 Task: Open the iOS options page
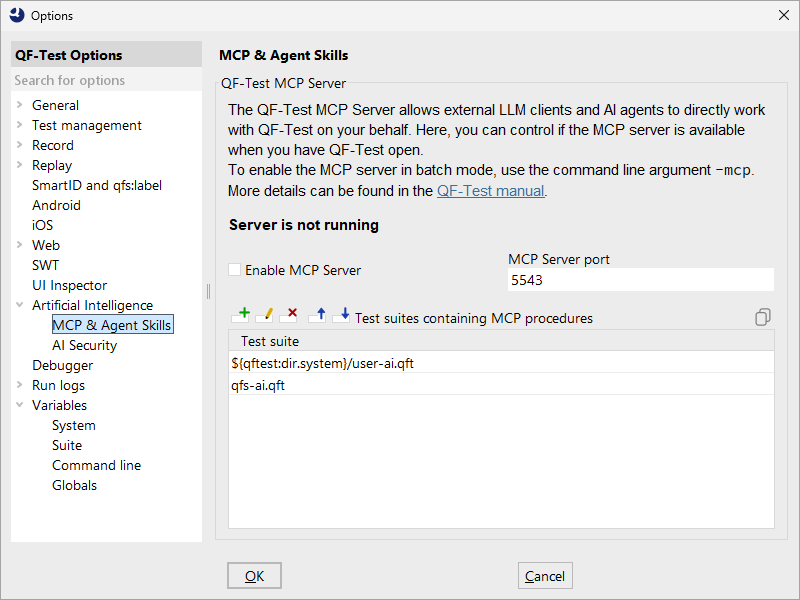(42, 225)
